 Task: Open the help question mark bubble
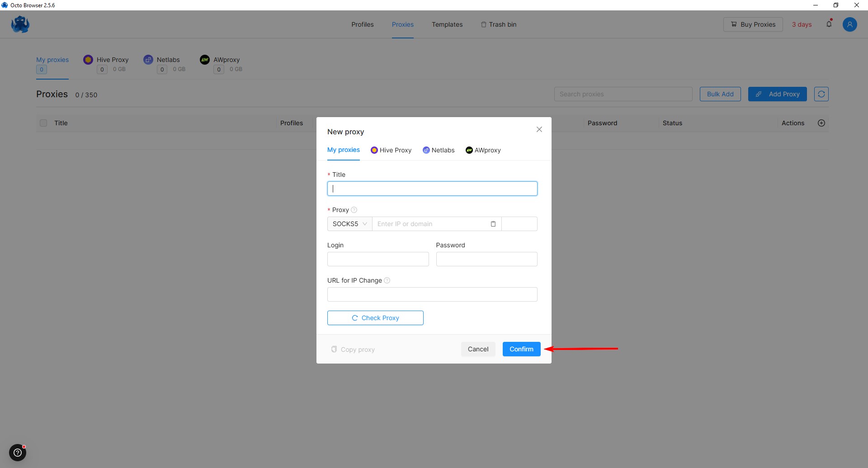(x=18, y=452)
